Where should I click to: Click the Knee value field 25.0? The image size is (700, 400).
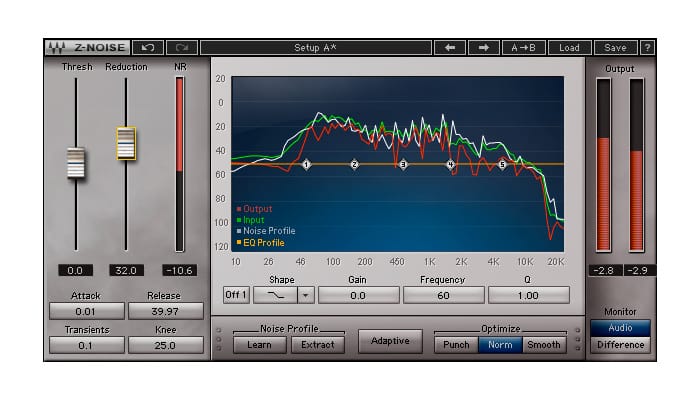tap(166, 345)
